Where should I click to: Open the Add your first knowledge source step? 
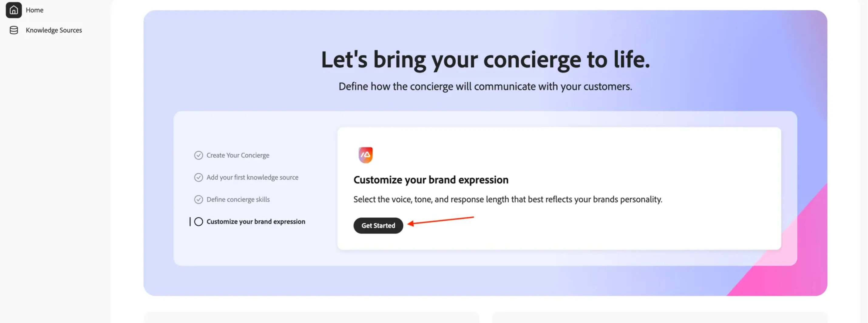(x=253, y=177)
